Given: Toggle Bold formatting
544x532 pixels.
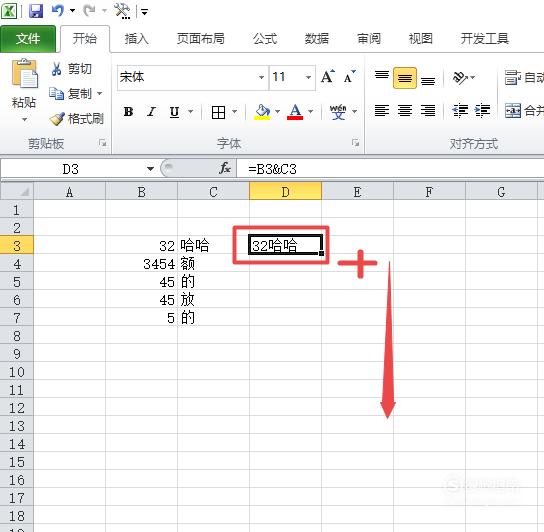Looking at the screenshot, I should click(x=128, y=112).
